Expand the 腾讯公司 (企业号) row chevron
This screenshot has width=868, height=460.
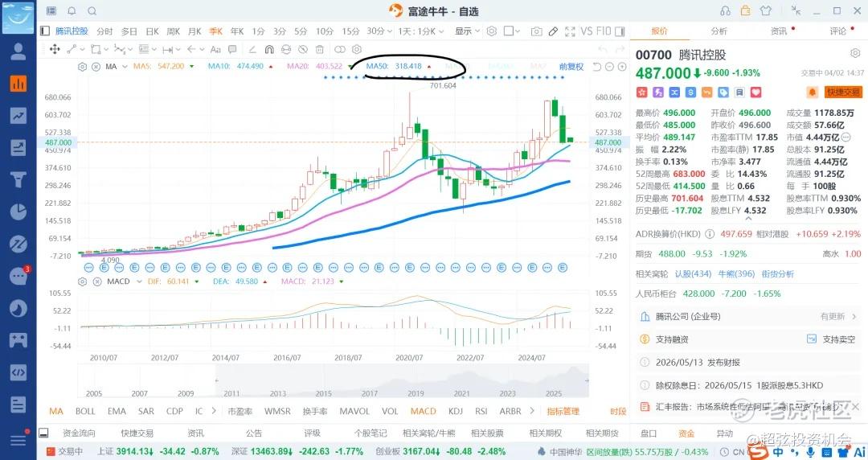[854, 317]
